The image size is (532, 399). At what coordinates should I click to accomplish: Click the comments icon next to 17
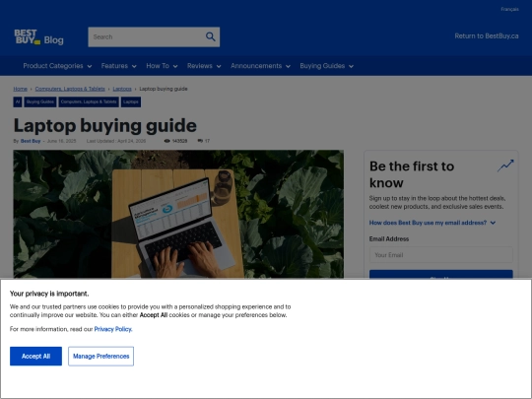pyautogui.click(x=200, y=141)
